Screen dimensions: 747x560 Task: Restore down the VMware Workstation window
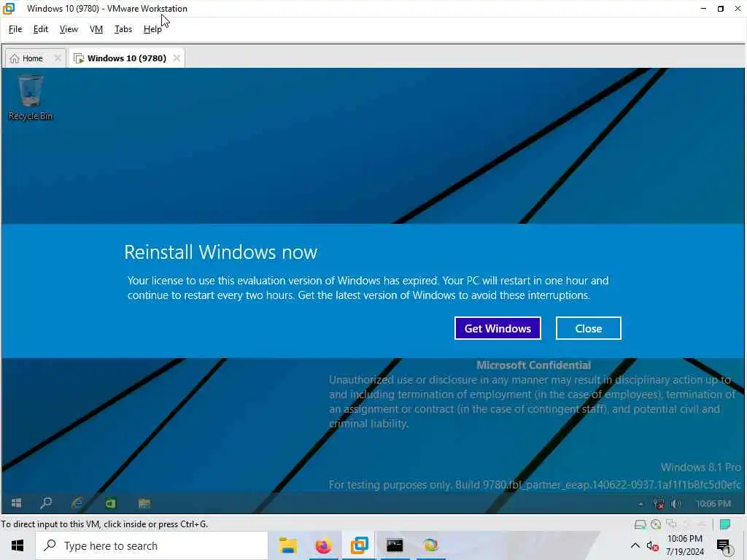720,9
